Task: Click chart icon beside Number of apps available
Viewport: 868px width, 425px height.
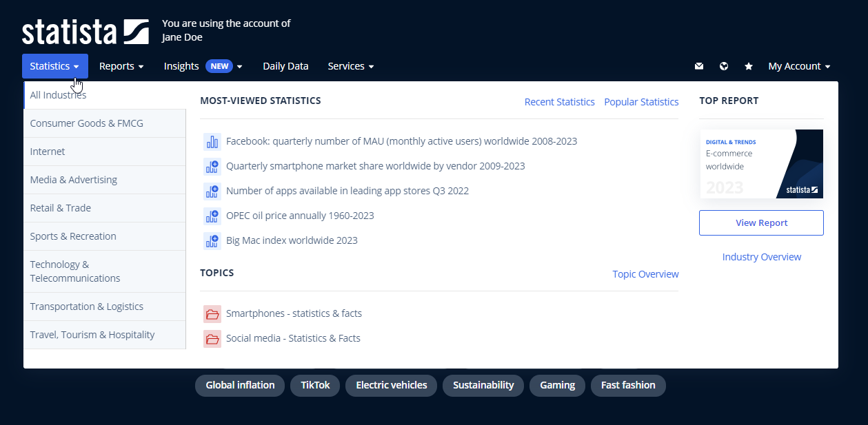Action: coord(212,191)
